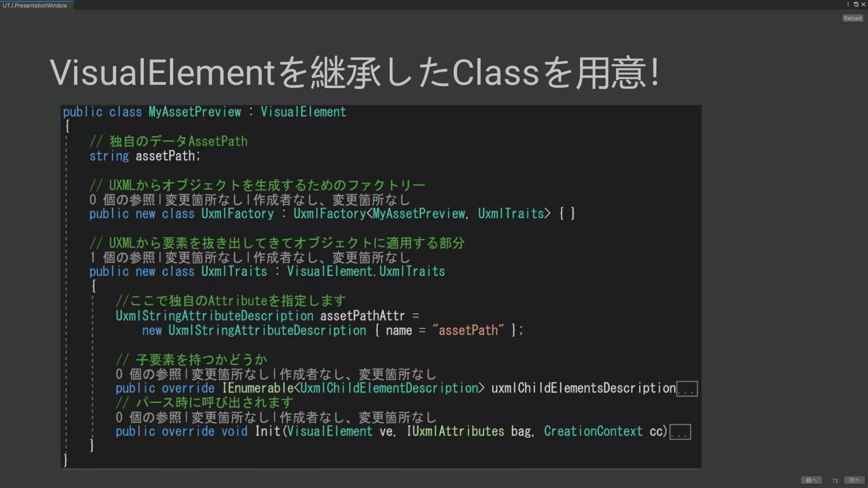This screenshot has width=868, height=488.
Task: Select the UTJ.PresentationWindow tab
Action: [x=36, y=5]
